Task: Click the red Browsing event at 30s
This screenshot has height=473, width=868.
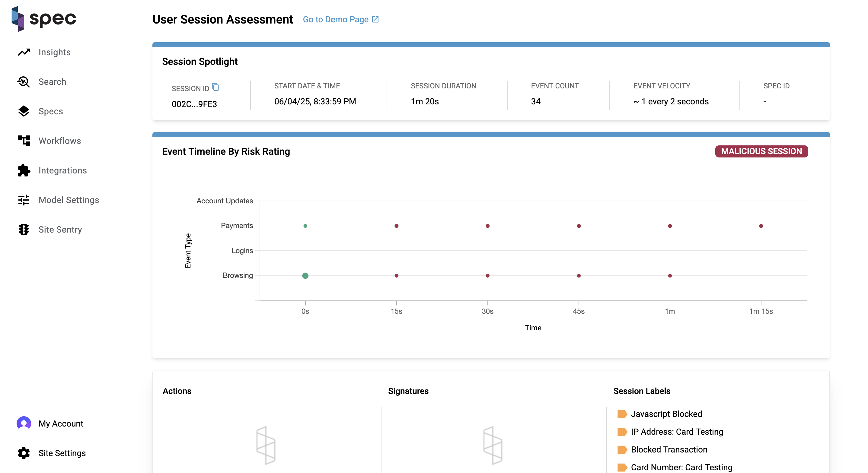Action: tap(488, 276)
